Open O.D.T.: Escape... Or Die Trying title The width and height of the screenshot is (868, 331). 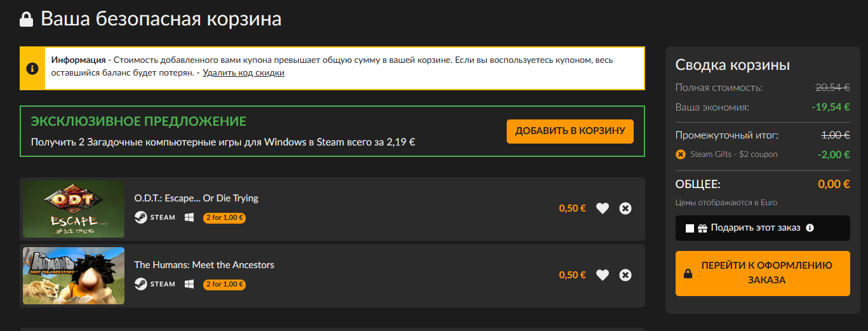[x=196, y=198]
